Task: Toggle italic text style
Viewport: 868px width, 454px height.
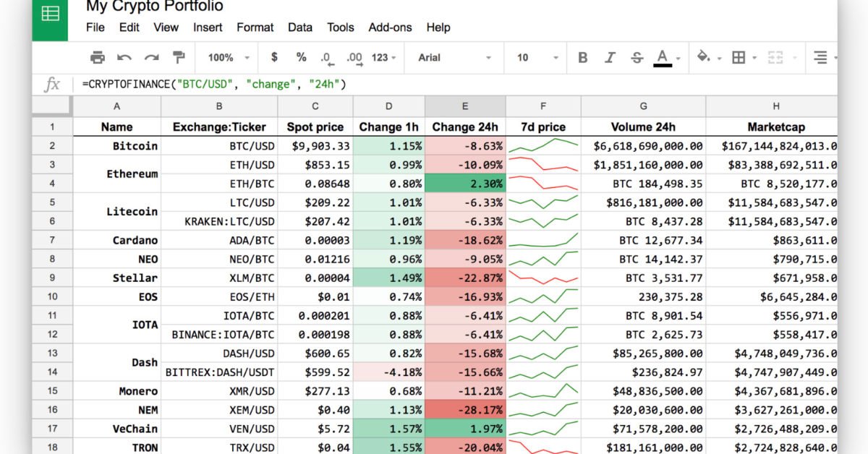Action: coord(610,58)
